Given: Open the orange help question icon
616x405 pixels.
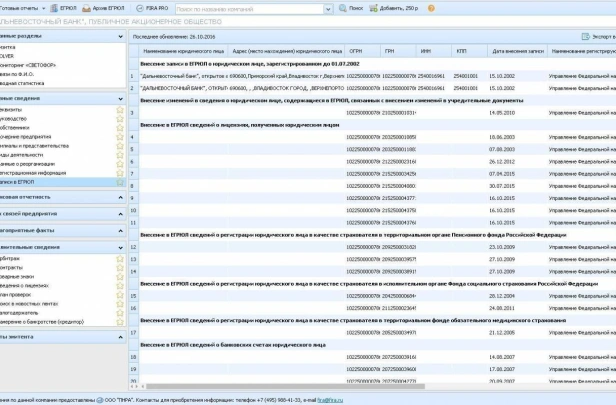Looking at the screenshot, I should tap(431, 8).
